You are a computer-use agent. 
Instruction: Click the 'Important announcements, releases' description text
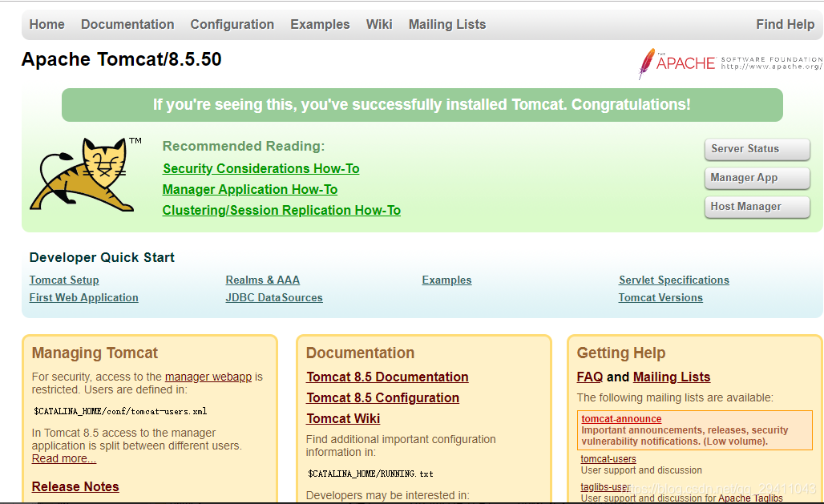(685, 436)
